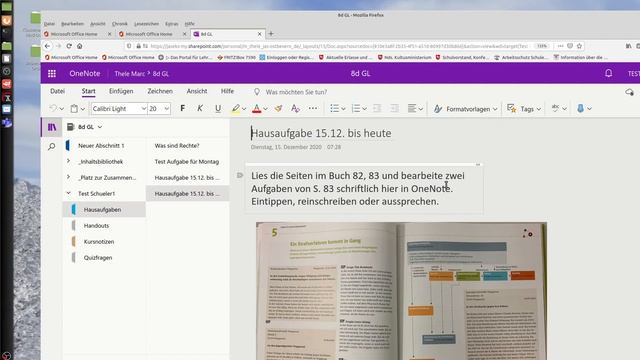Click the '8d GL' breadcrumb link
Image resolution: width=640 pixels, height=360 pixels.
161,74
